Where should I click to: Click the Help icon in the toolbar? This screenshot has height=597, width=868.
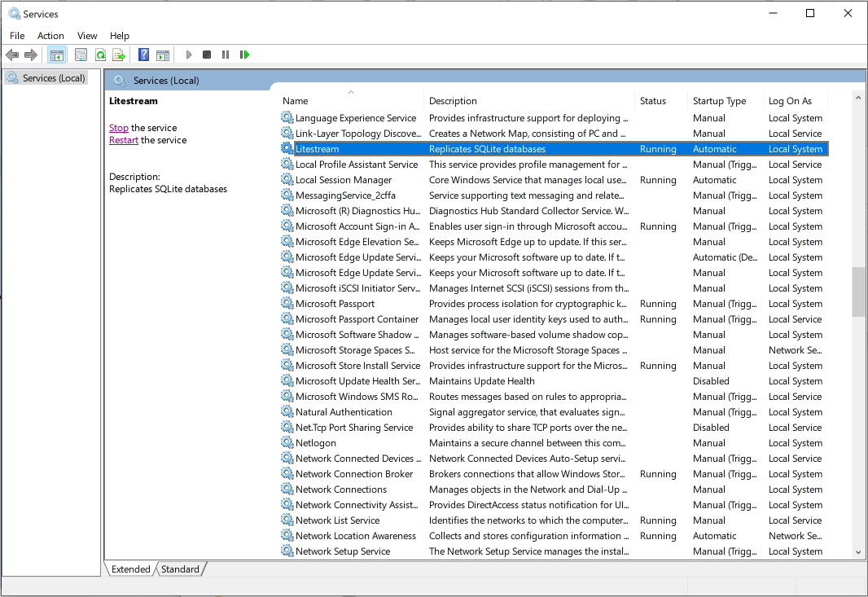[x=143, y=55]
